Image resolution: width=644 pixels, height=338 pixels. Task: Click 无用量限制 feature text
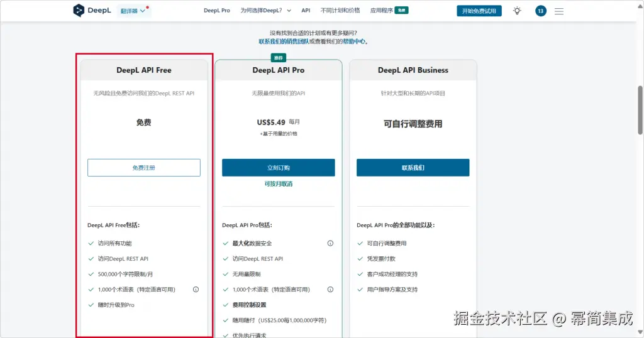(247, 274)
